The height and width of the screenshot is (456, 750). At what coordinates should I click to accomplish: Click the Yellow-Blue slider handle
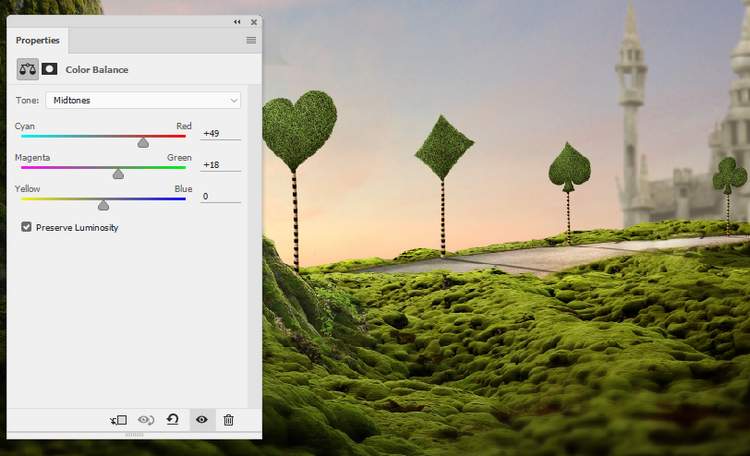click(x=103, y=205)
